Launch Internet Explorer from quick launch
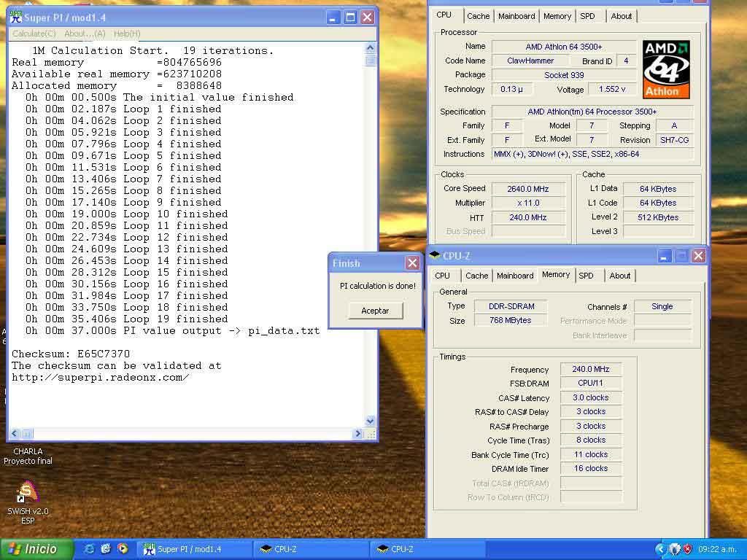Viewport: 747px width, 560px height. click(89, 549)
